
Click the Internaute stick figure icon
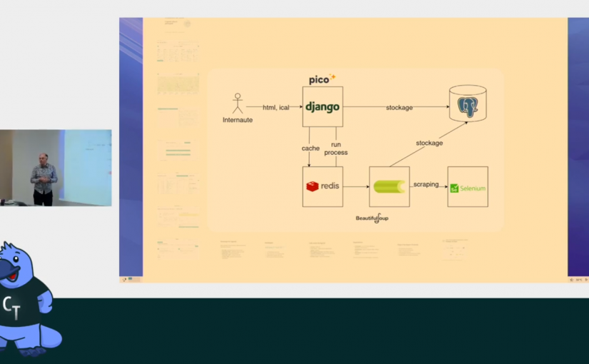238,103
